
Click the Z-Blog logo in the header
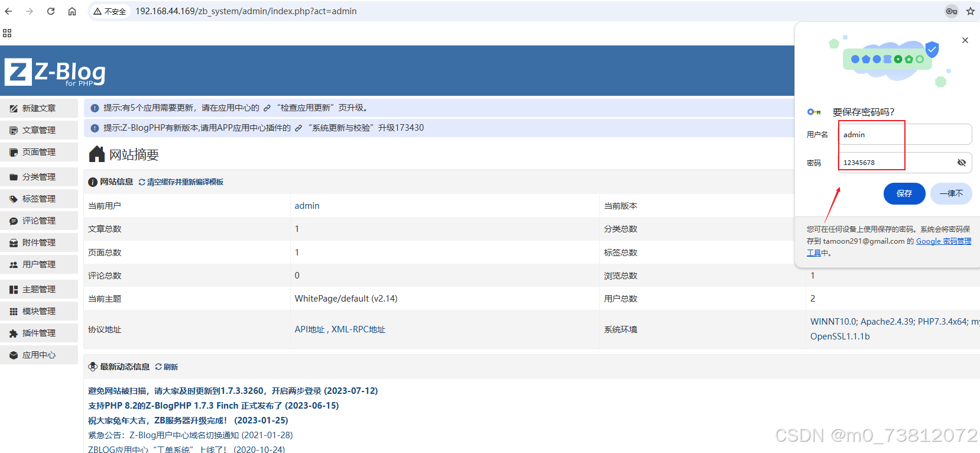(55, 72)
